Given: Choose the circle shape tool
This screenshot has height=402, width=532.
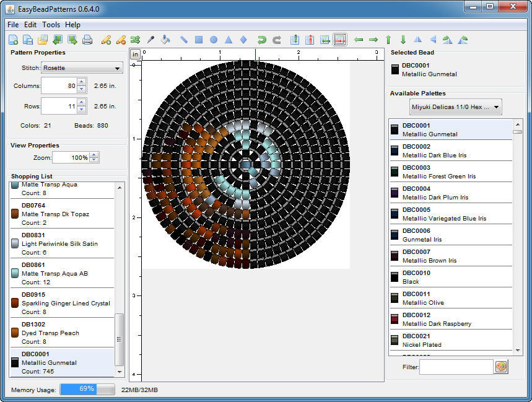Looking at the screenshot, I should 214,40.
